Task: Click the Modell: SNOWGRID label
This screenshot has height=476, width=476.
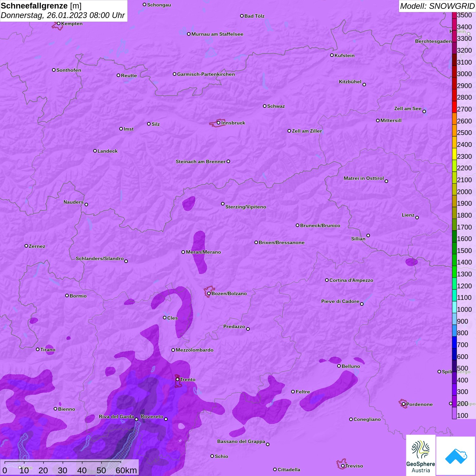Action: (437, 6)
